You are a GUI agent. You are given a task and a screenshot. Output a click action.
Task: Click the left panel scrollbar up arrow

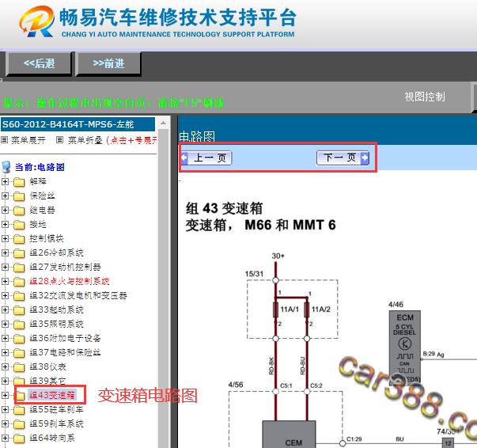tap(164, 123)
